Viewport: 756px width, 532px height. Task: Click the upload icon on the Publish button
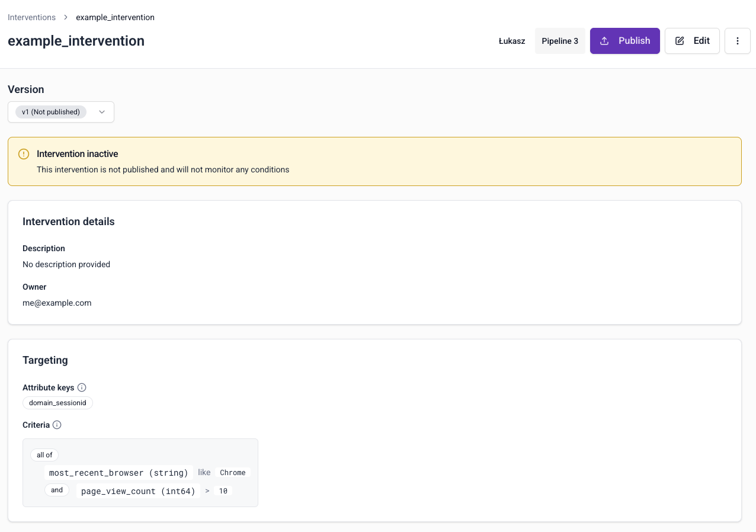pyautogui.click(x=604, y=41)
